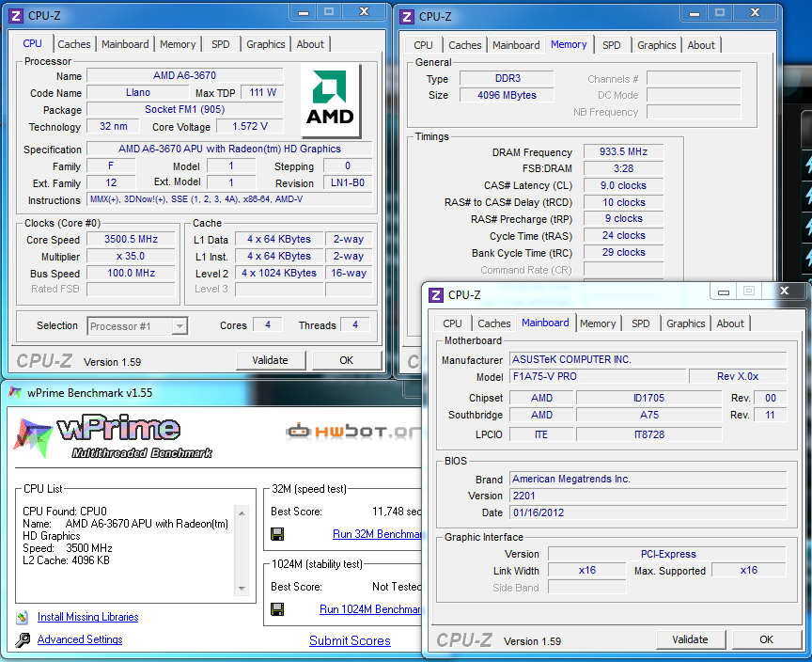Image resolution: width=812 pixels, height=662 pixels.
Task: Switch to Mainboard tab in left CPU-Z window
Action: tap(125, 44)
